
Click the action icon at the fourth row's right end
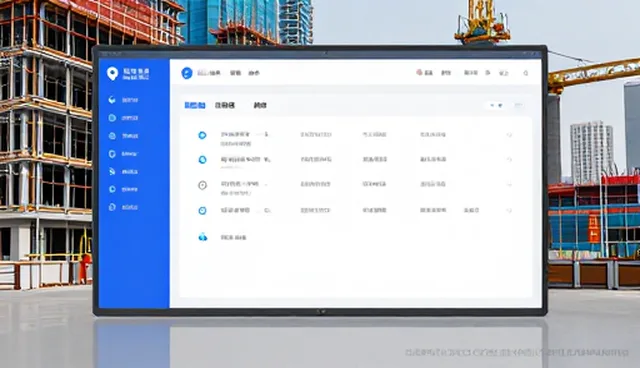pyautogui.click(x=509, y=211)
